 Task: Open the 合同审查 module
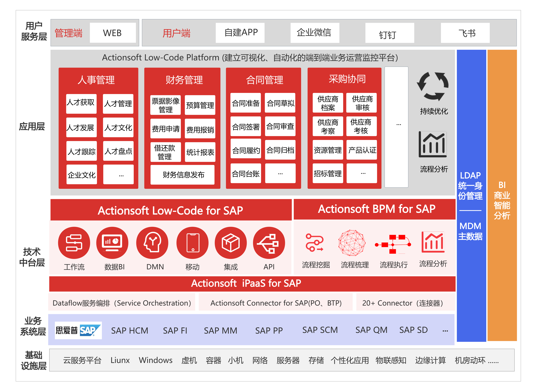280,126
